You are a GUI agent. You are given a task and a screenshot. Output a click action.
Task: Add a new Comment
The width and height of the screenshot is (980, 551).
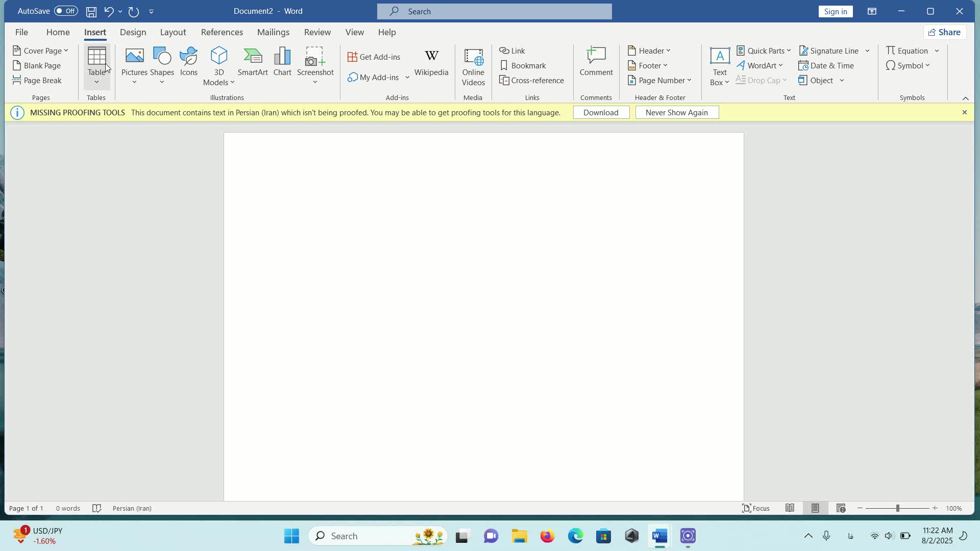pyautogui.click(x=596, y=62)
